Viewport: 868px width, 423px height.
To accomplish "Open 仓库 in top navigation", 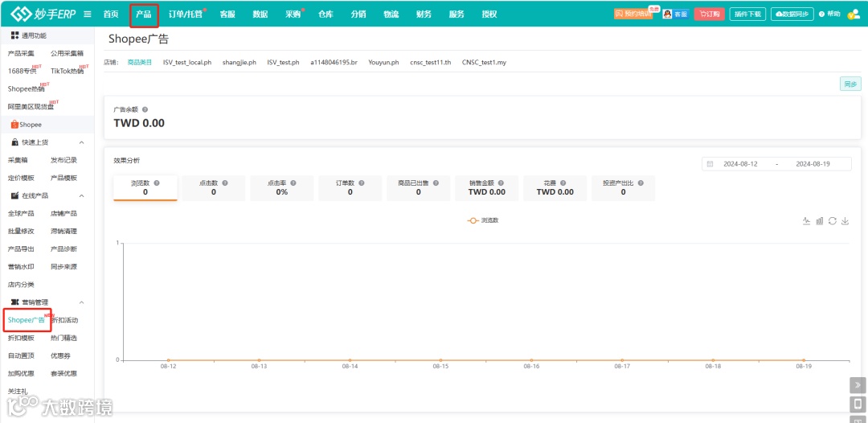I will [x=325, y=14].
